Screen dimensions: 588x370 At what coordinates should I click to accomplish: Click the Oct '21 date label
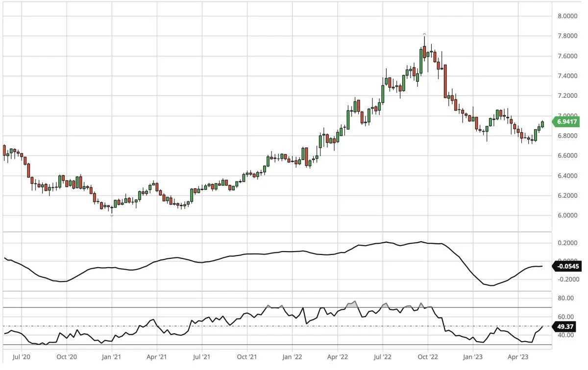[x=247, y=357]
